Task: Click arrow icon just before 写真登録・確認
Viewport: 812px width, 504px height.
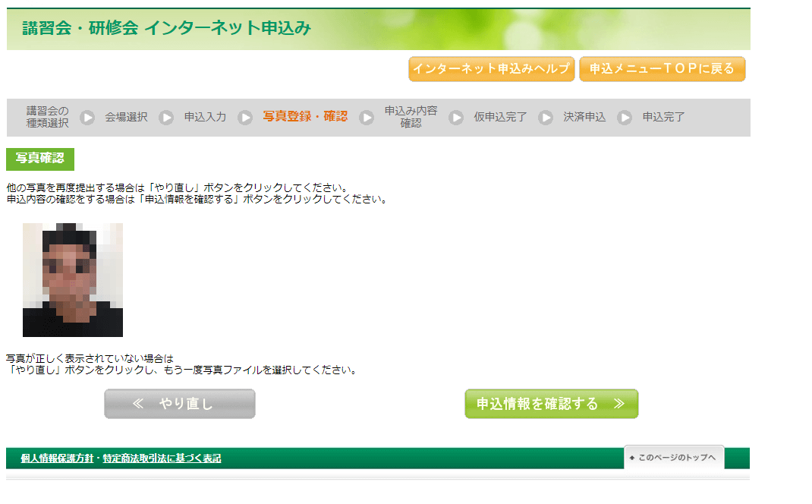Action: pyautogui.click(x=245, y=118)
